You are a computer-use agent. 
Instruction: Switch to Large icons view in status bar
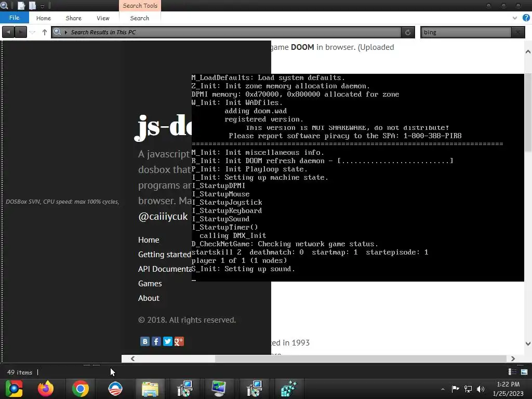pyautogui.click(x=524, y=372)
